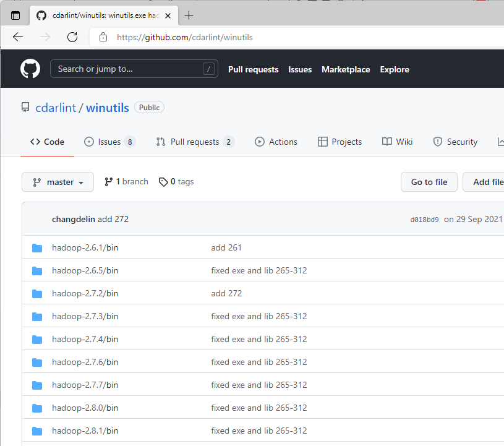Open the Actions tab
This screenshot has width=504, height=446.
[x=276, y=142]
